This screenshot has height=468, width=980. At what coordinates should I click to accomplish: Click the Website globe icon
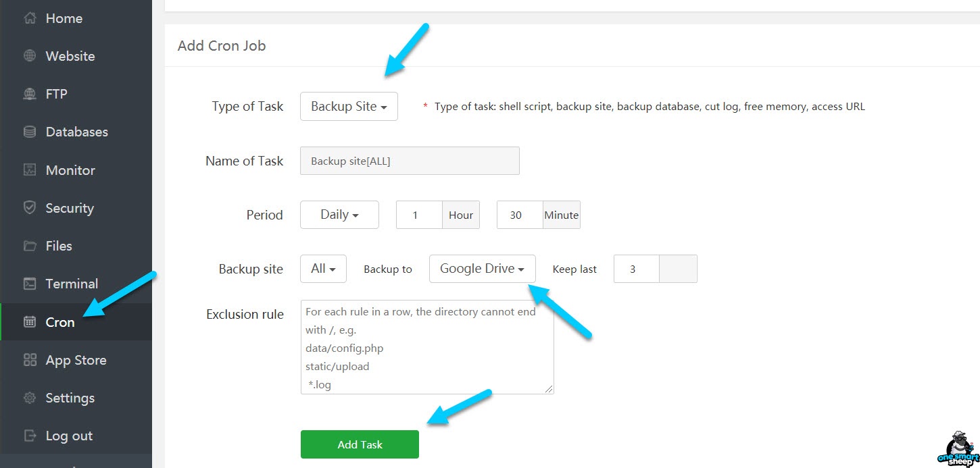[x=30, y=56]
